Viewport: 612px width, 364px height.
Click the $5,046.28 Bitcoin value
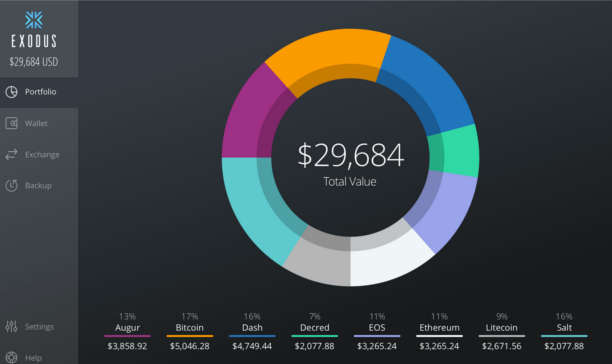point(190,346)
